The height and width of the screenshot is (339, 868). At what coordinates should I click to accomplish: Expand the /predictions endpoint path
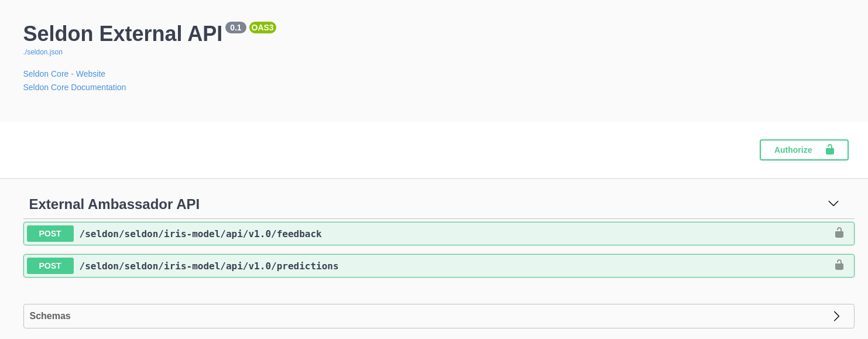pyautogui.click(x=208, y=266)
